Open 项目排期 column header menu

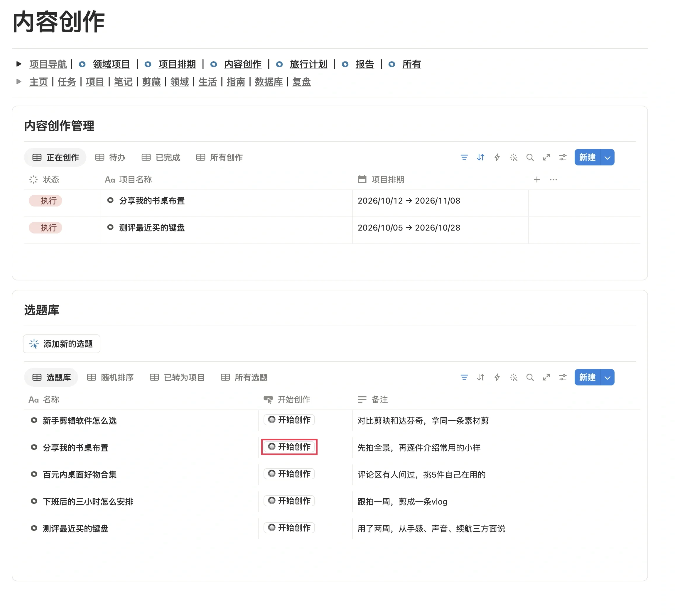click(x=381, y=180)
